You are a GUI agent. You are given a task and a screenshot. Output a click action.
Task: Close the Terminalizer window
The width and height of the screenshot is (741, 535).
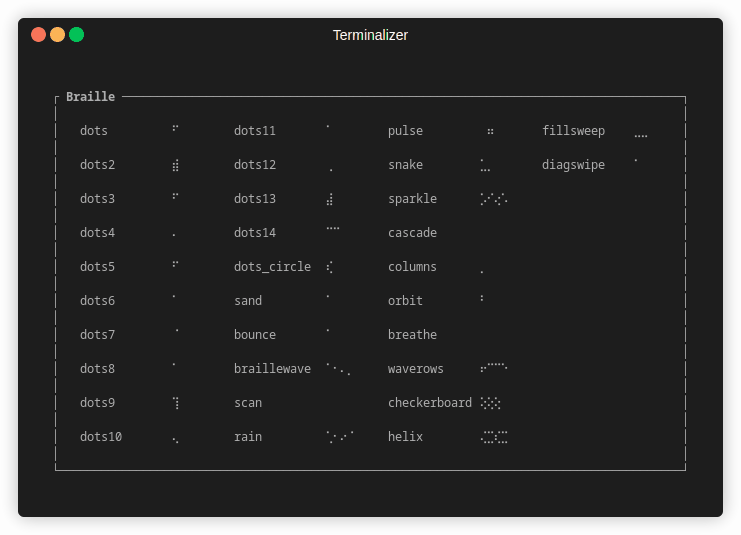pyautogui.click(x=39, y=35)
